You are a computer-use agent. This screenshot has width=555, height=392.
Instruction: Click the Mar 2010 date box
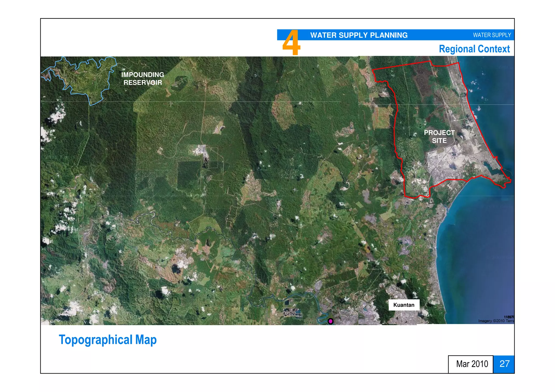coord(472,364)
